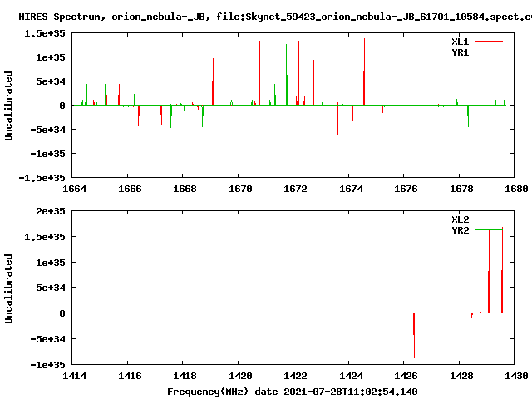The height and width of the screenshot is (399, 532).
Task: Click the lower plot 1.5e+35 y-axis label
Action: [44, 237]
